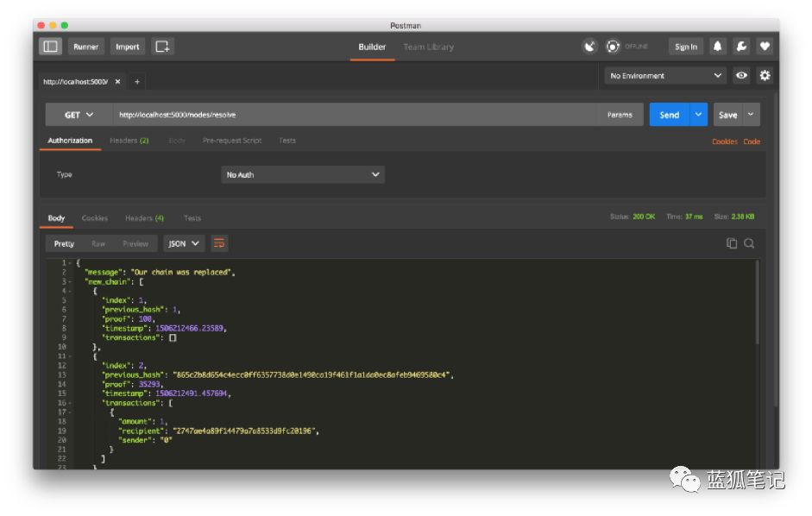Click the response body scrollbar
812x516 pixels.
[x=757, y=303]
